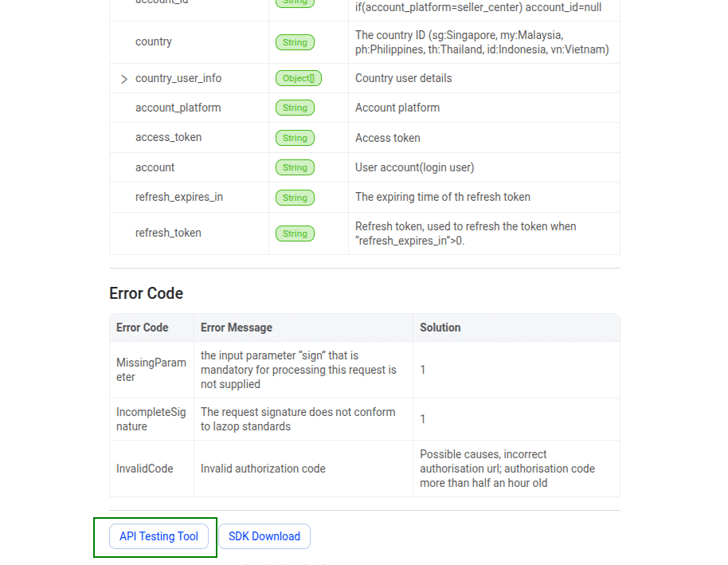This screenshot has width=728, height=565.
Task: Click the Error Message column header
Action: [237, 328]
